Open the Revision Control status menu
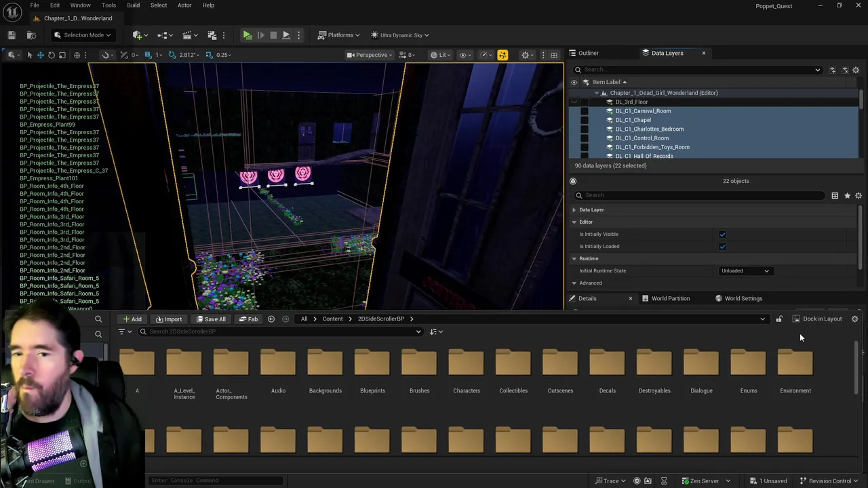868x488 pixels. click(829, 481)
